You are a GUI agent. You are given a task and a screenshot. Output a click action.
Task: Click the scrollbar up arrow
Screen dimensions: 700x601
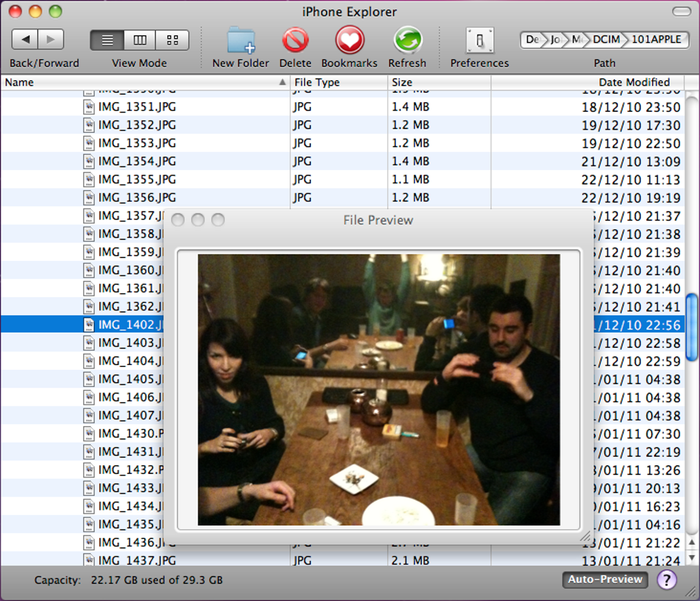(692, 542)
